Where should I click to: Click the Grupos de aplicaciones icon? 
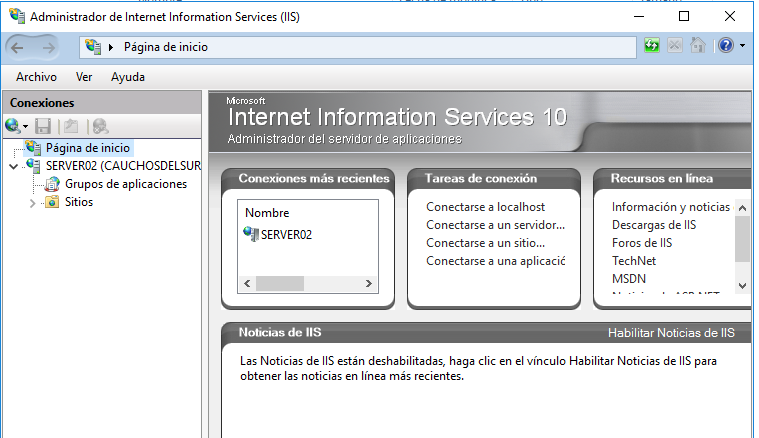pyautogui.click(x=52, y=184)
